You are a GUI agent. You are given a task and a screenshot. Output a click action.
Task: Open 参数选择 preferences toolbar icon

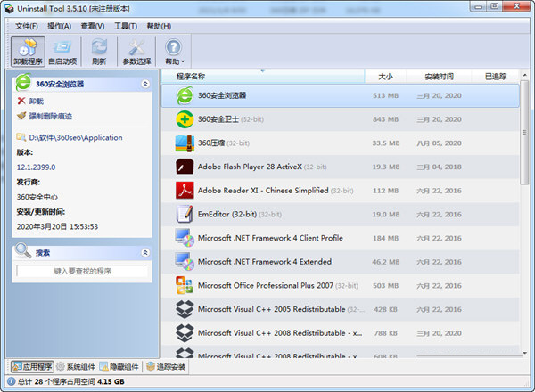point(136,51)
